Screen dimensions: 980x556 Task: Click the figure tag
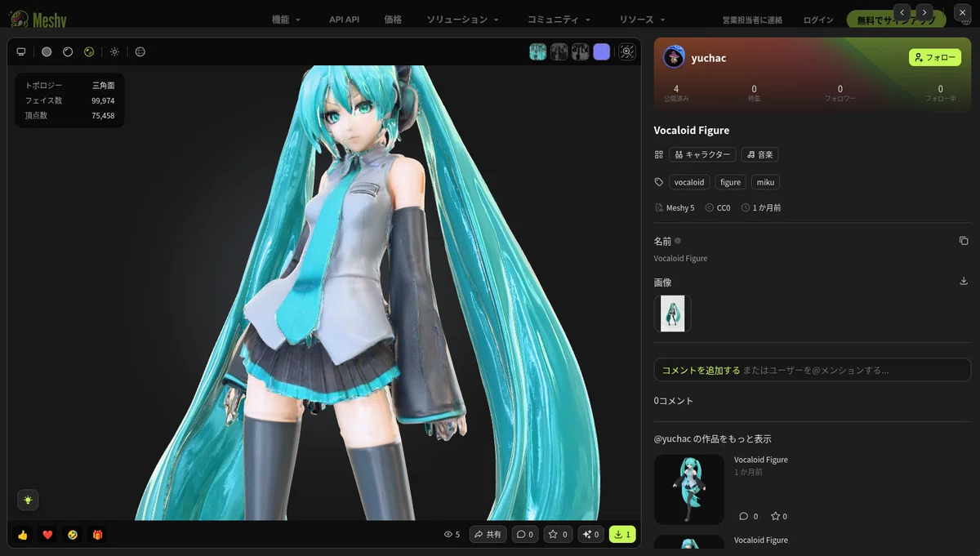click(x=730, y=182)
